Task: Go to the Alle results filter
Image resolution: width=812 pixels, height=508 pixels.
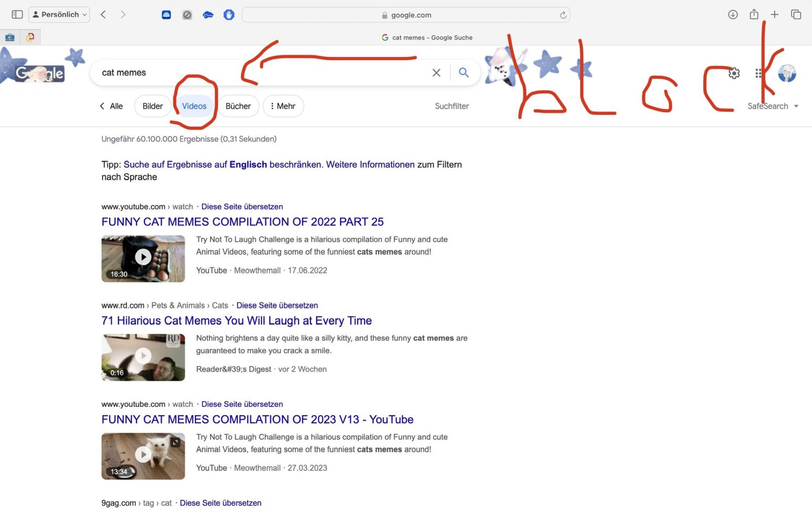Action: (x=111, y=106)
